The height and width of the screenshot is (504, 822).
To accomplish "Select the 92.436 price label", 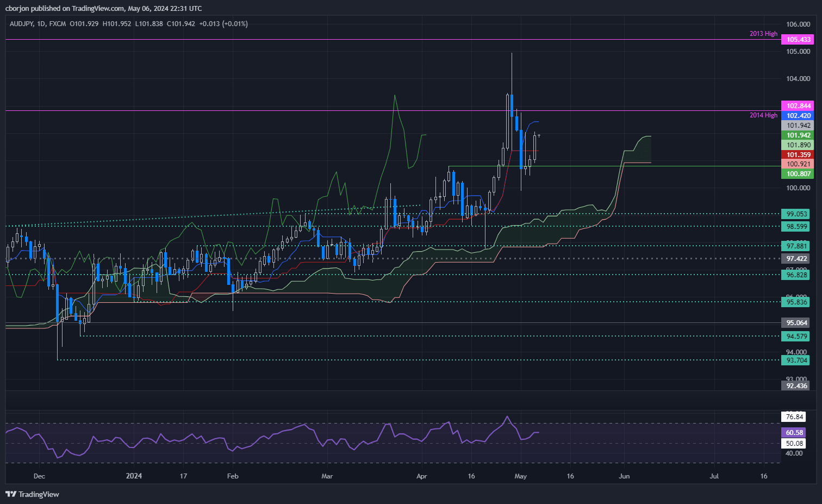I will 796,386.
